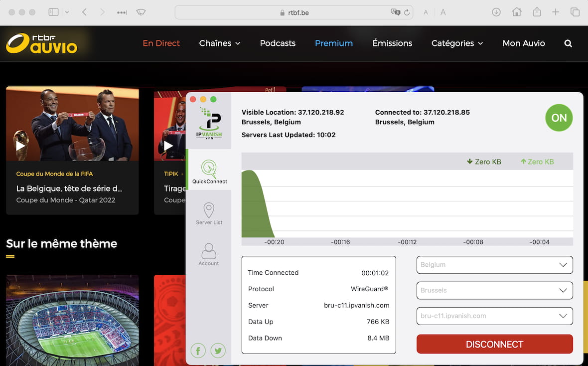The height and width of the screenshot is (366, 588).
Task: Click the Data Down 8.4 MB value
Action: (378, 338)
